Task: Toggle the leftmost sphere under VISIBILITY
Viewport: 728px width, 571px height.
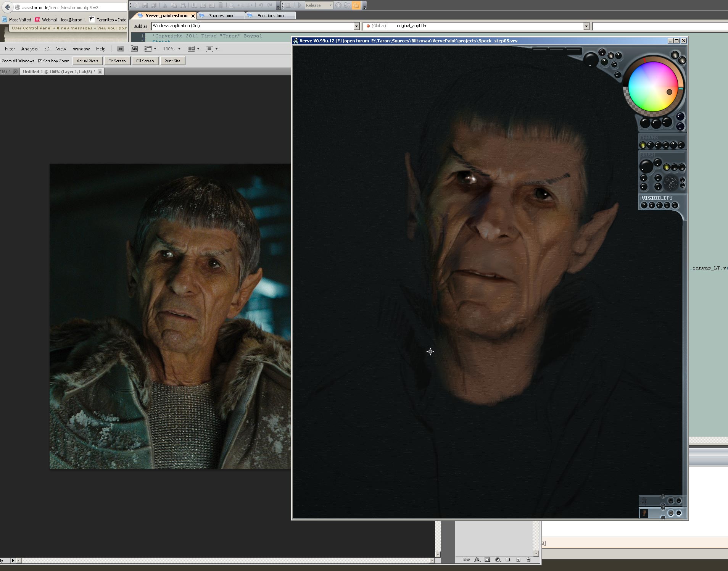Action: 644,205
